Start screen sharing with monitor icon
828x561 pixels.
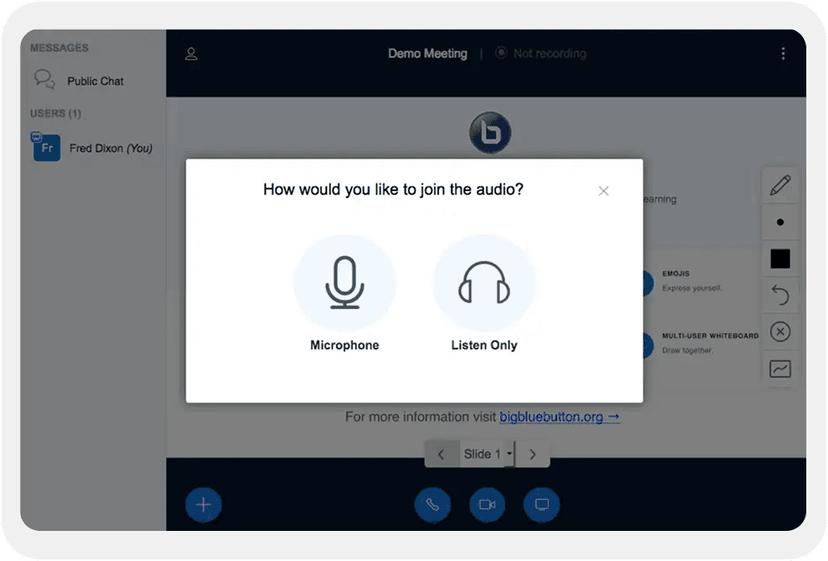(x=542, y=505)
